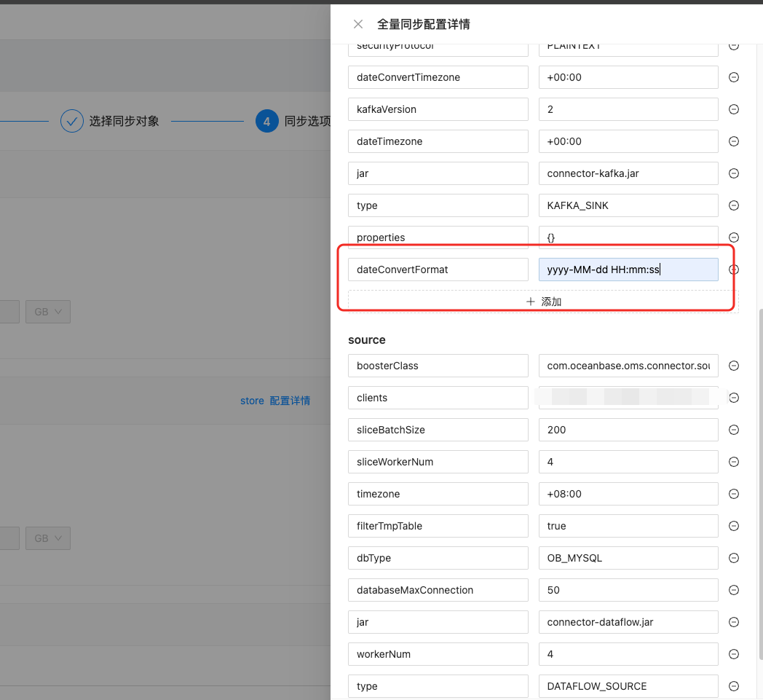Image resolution: width=763 pixels, height=700 pixels.
Task: Remove the clients parameter row
Action: 734,398
